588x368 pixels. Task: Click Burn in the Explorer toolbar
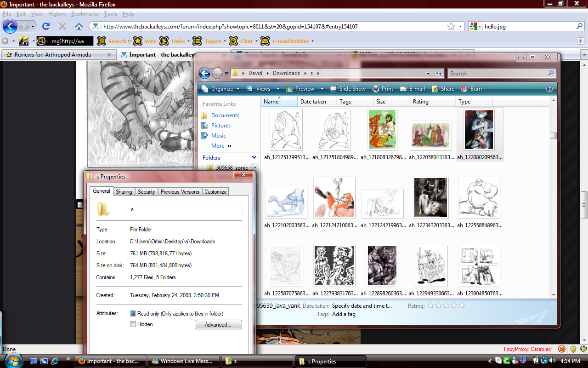(471, 89)
